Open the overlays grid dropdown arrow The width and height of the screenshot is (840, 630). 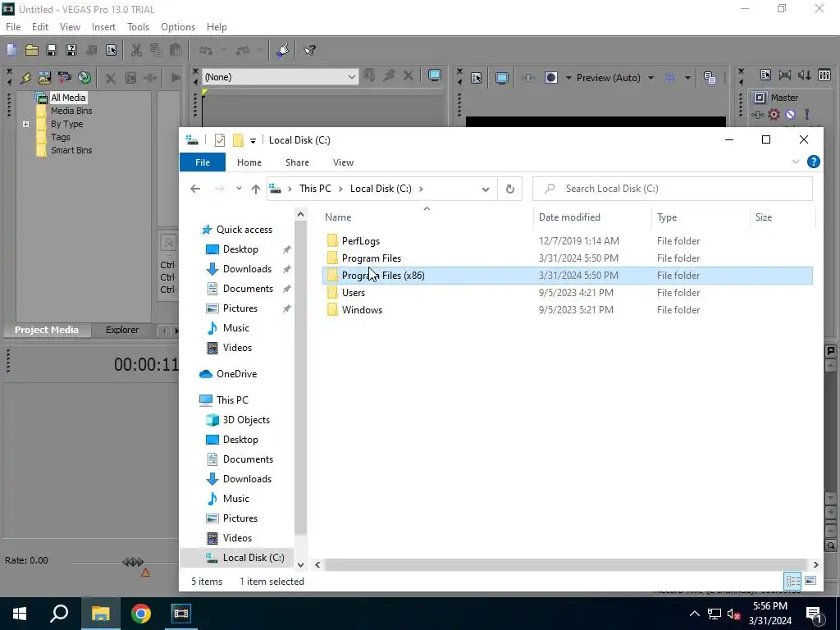(x=687, y=78)
